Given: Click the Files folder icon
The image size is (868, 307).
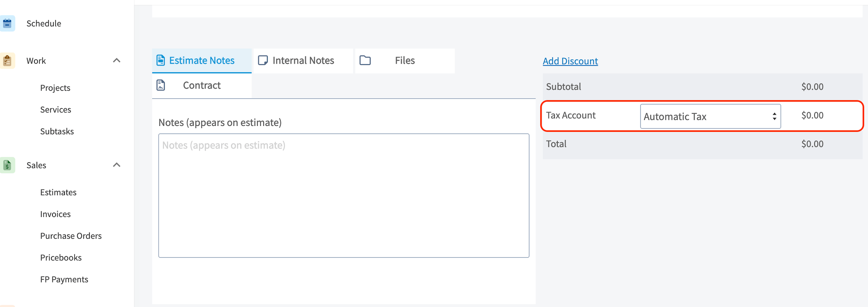Looking at the screenshot, I should point(365,61).
